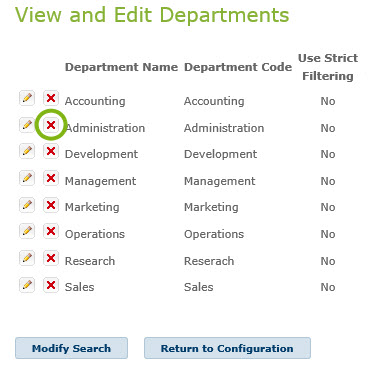The image size is (370, 379).
Task: Click the Department Code column header
Action: click(238, 67)
